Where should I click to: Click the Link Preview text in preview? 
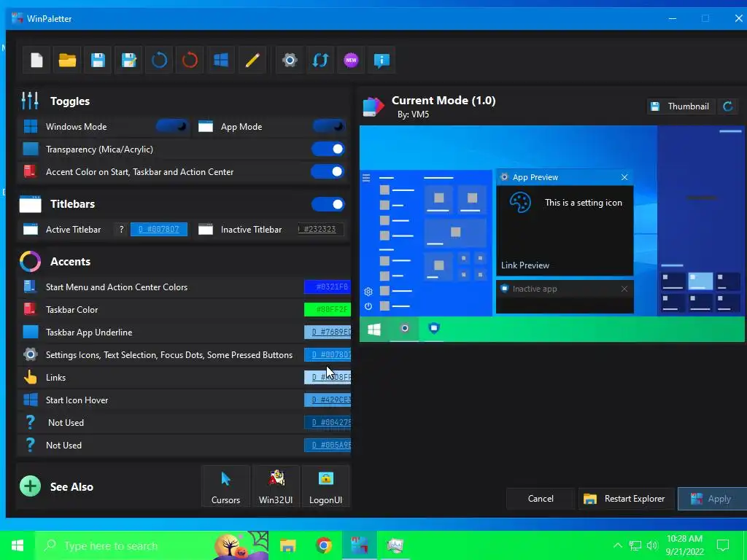(x=525, y=265)
